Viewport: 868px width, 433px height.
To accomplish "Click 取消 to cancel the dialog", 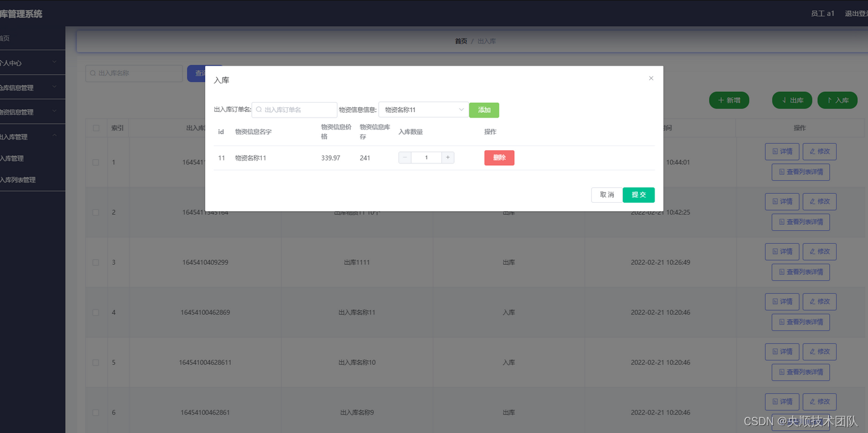I will [607, 195].
